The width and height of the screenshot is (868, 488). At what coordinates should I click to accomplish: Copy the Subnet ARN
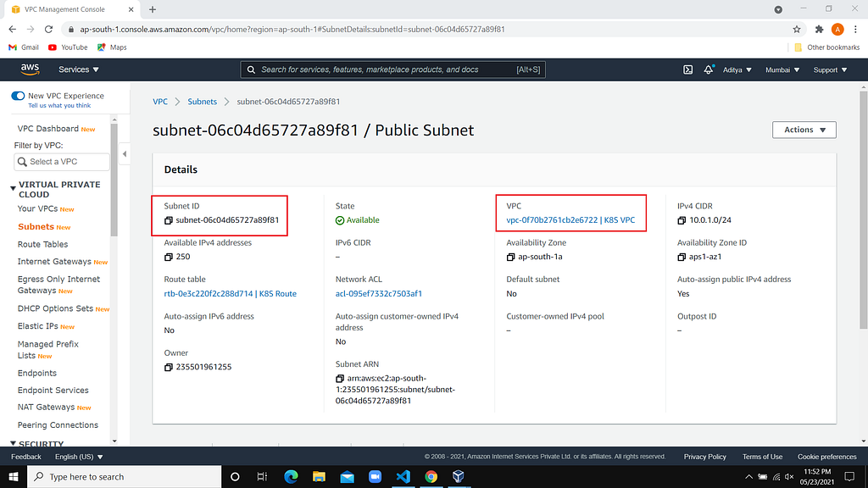(x=340, y=379)
